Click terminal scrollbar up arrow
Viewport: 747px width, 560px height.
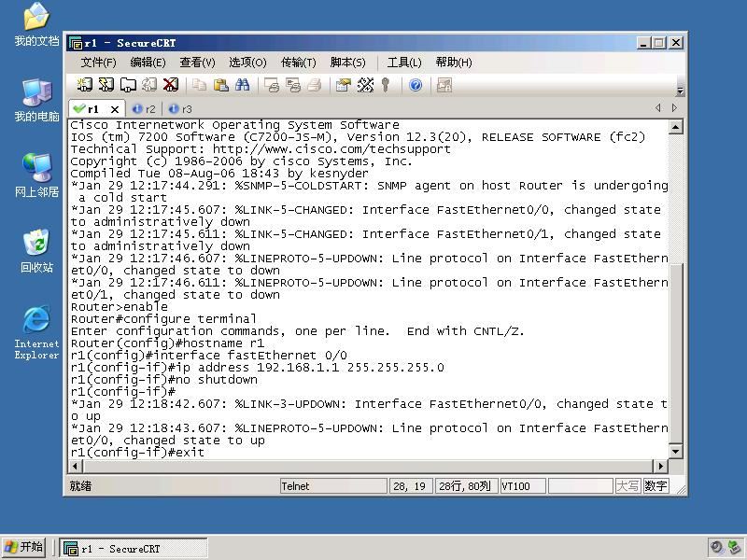point(675,127)
